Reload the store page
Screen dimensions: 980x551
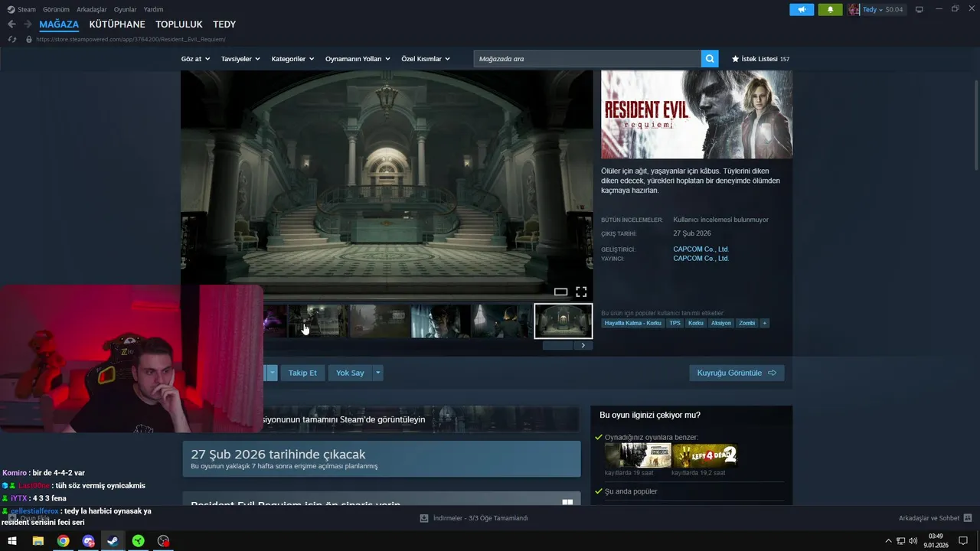point(11,39)
